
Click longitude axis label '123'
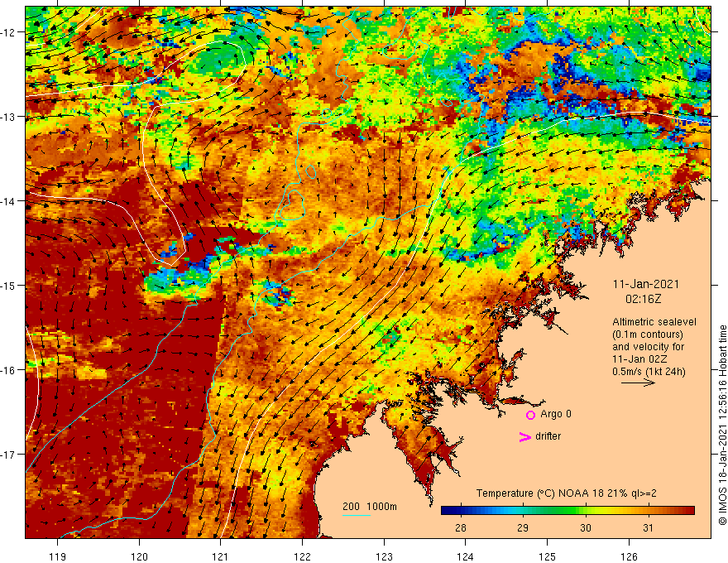384,556
